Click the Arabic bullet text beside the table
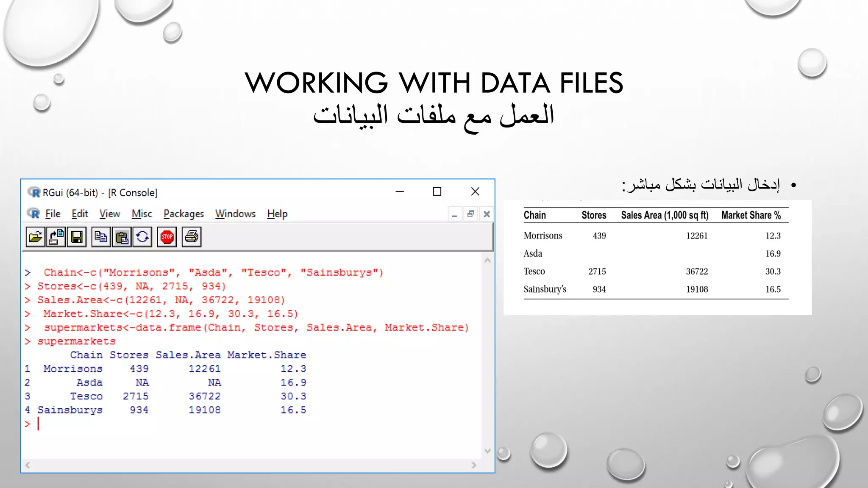868x488 pixels. point(701,185)
